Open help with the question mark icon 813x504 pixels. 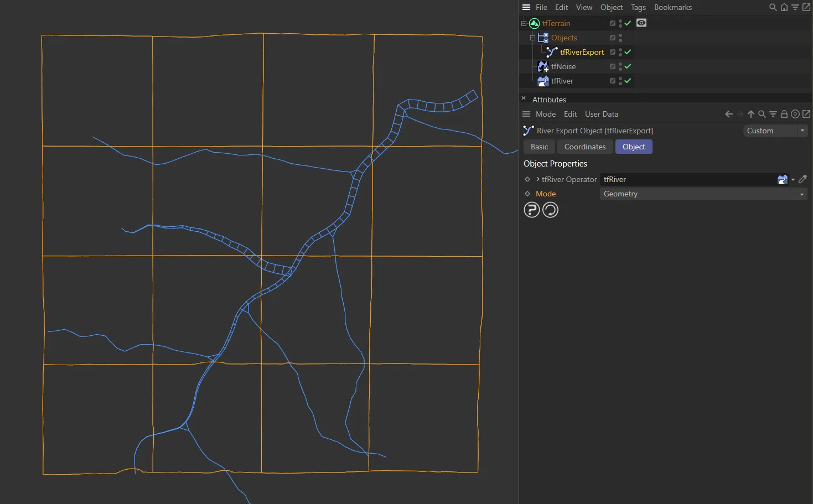[531, 210]
